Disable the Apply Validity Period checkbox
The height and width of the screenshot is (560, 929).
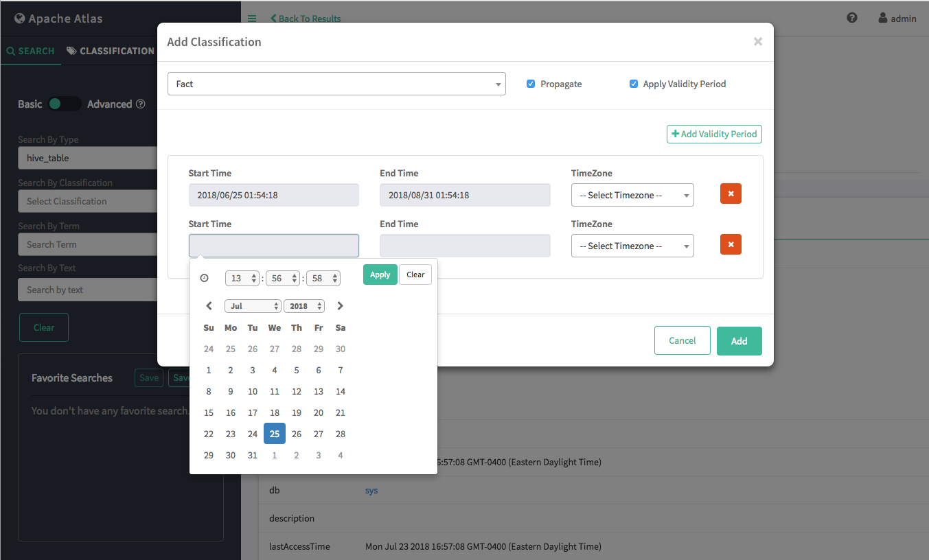(634, 84)
